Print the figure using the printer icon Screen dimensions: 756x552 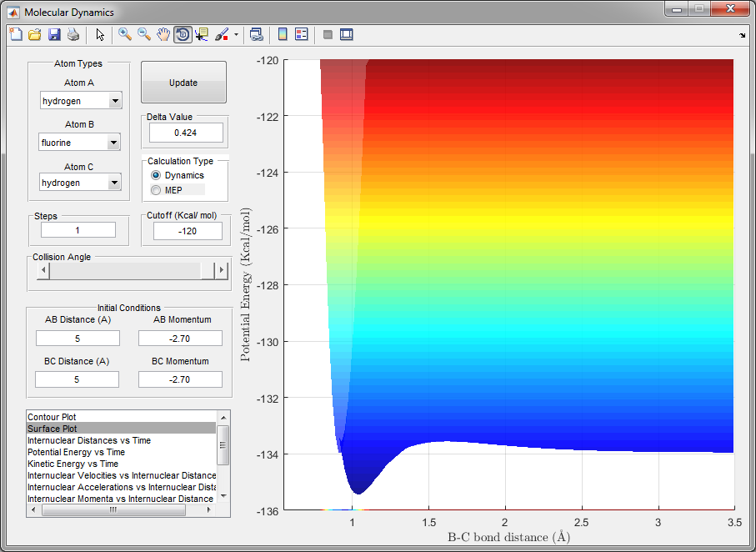pyautogui.click(x=73, y=34)
